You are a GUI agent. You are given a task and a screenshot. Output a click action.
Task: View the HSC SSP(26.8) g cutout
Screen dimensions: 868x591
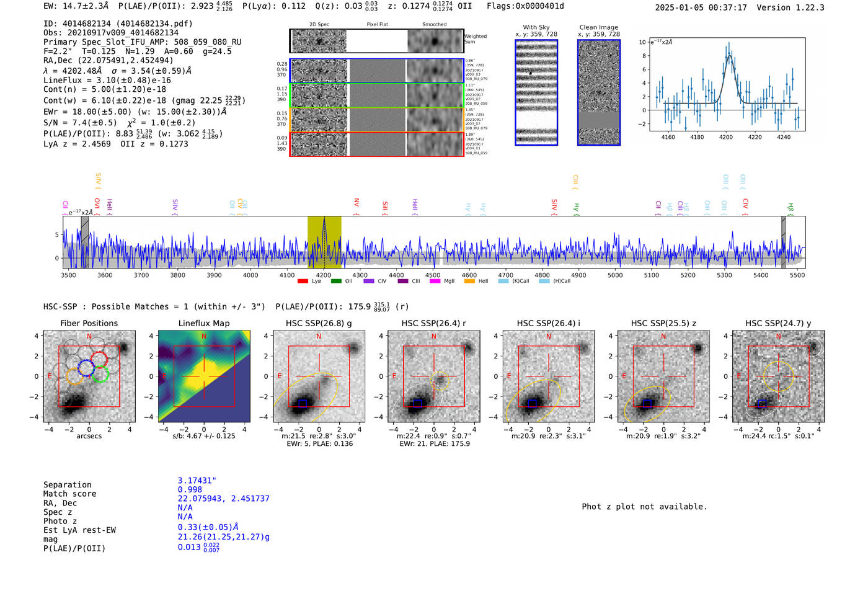click(319, 376)
